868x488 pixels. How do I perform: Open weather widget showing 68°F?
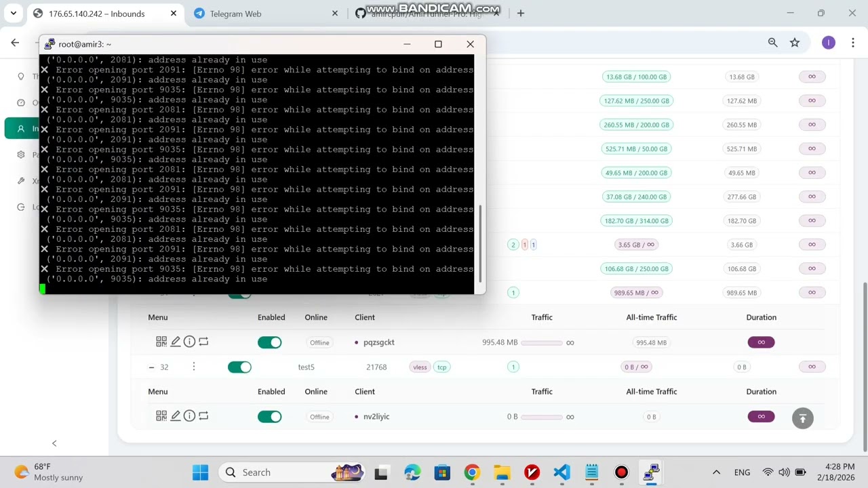pos(49,472)
